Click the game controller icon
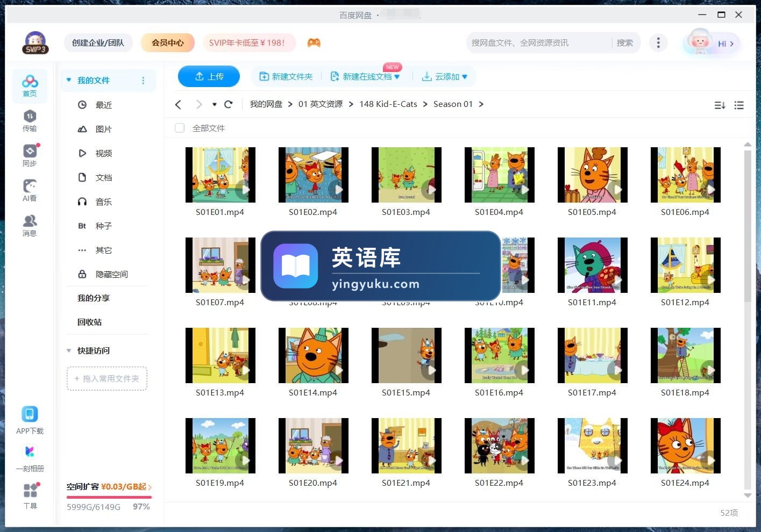 tap(314, 42)
